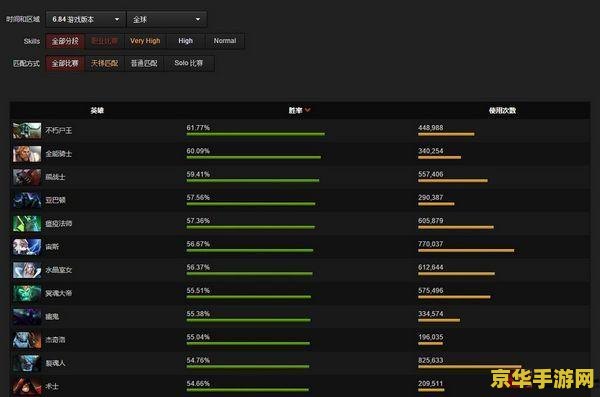Select the Very High skill filter
Image resolution: width=600 pixels, height=397 pixels.
click(x=145, y=41)
